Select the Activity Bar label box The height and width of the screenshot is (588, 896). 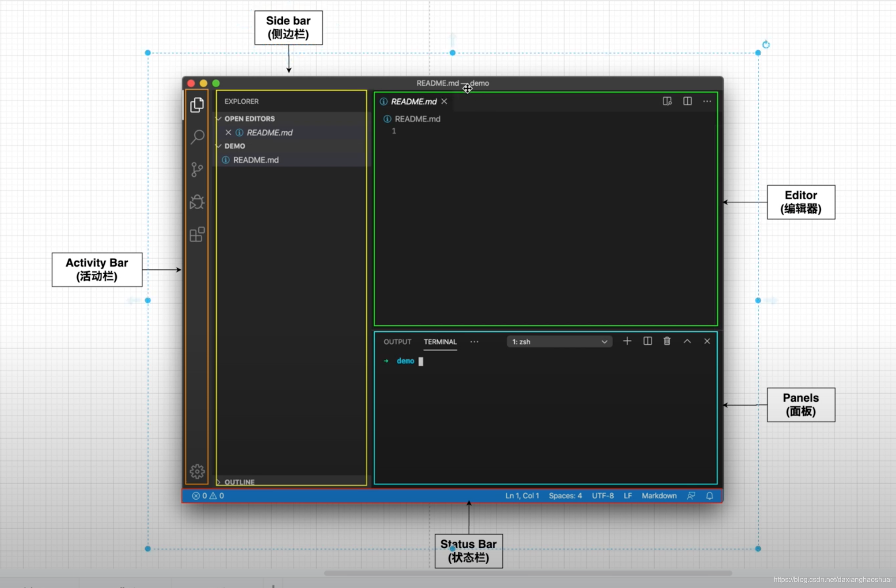97,269
